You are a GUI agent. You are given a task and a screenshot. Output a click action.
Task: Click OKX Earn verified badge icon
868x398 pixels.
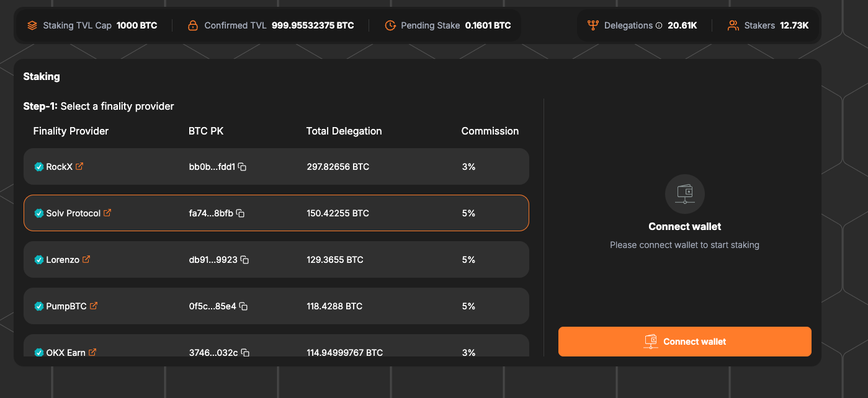(x=39, y=352)
